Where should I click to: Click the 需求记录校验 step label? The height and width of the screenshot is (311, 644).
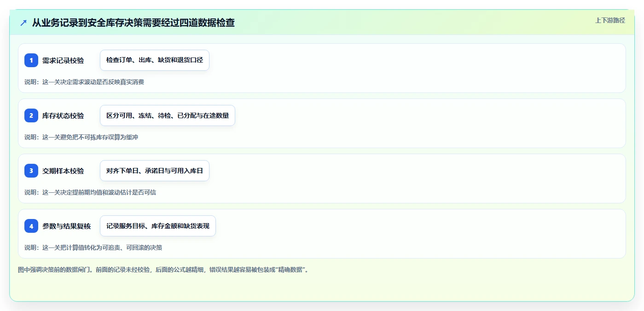tap(63, 60)
